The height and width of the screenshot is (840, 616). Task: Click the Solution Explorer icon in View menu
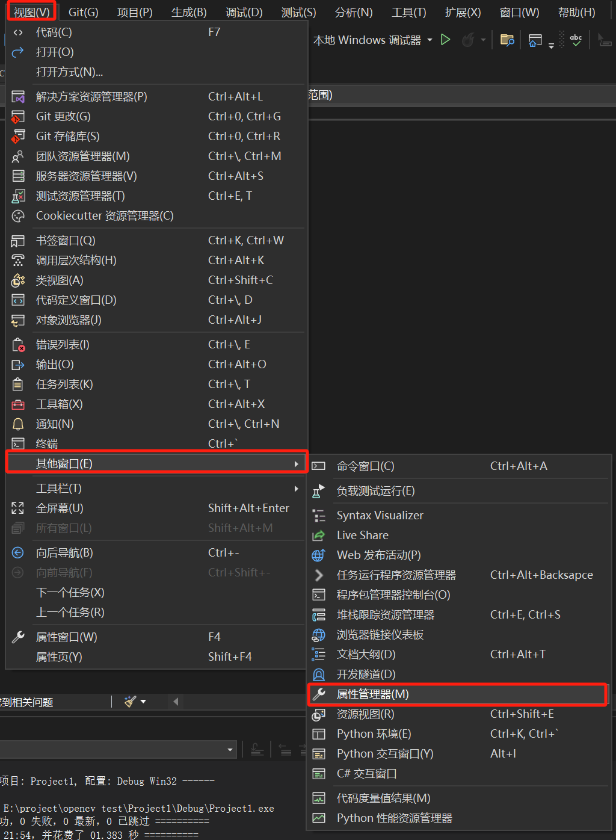(18, 97)
